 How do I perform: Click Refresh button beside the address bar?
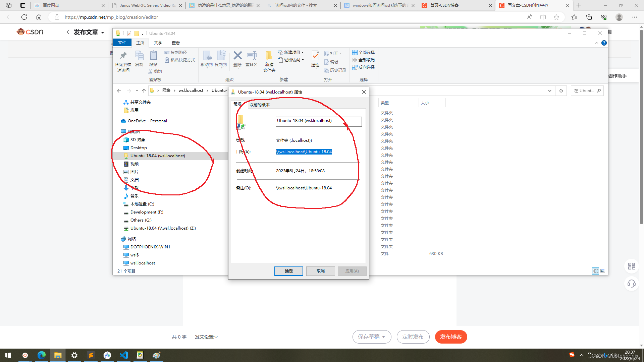(x=561, y=90)
